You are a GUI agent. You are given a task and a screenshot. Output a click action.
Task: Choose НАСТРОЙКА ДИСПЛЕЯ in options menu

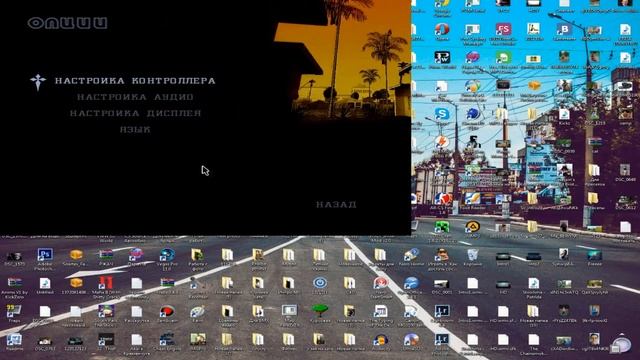[135, 113]
